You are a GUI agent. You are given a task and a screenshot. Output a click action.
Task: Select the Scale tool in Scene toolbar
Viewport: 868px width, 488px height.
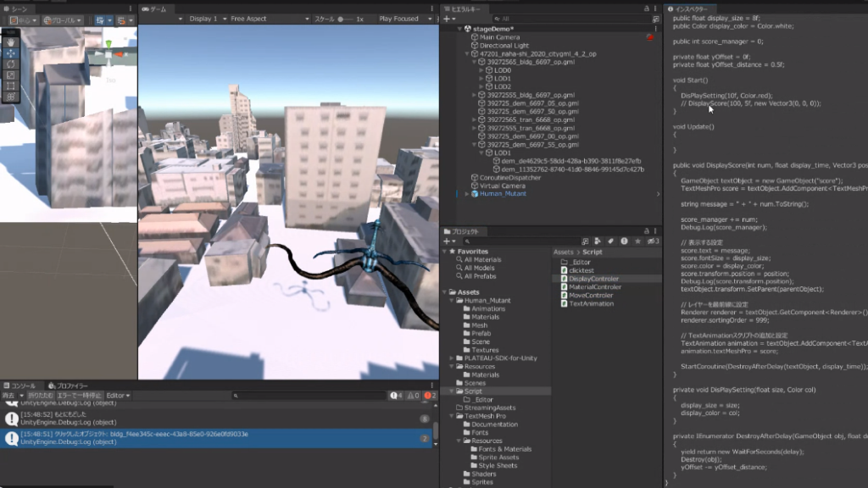tap(10, 75)
